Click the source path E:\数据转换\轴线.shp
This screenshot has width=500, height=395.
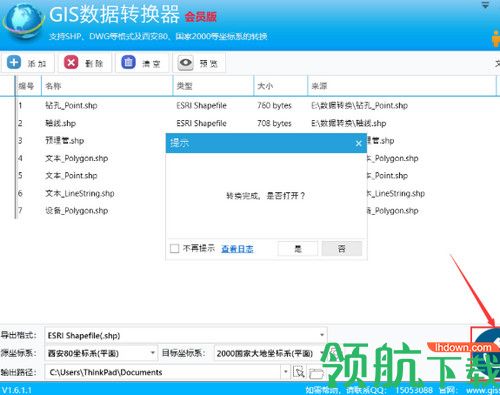(x=349, y=123)
